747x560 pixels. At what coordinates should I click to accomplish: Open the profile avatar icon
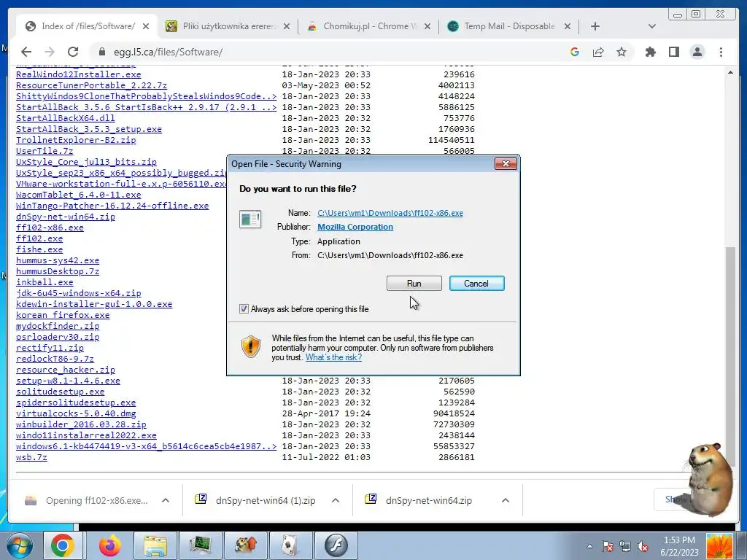click(697, 52)
